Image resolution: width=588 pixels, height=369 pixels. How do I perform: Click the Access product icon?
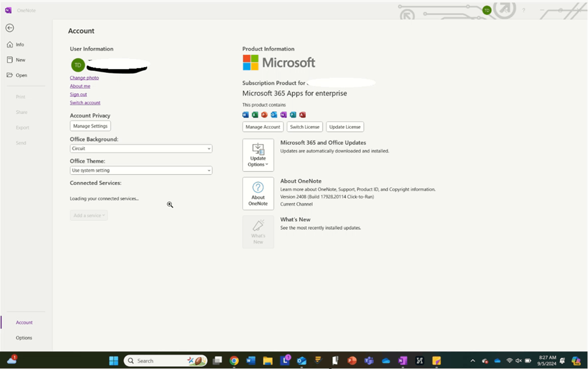click(x=303, y=114)
